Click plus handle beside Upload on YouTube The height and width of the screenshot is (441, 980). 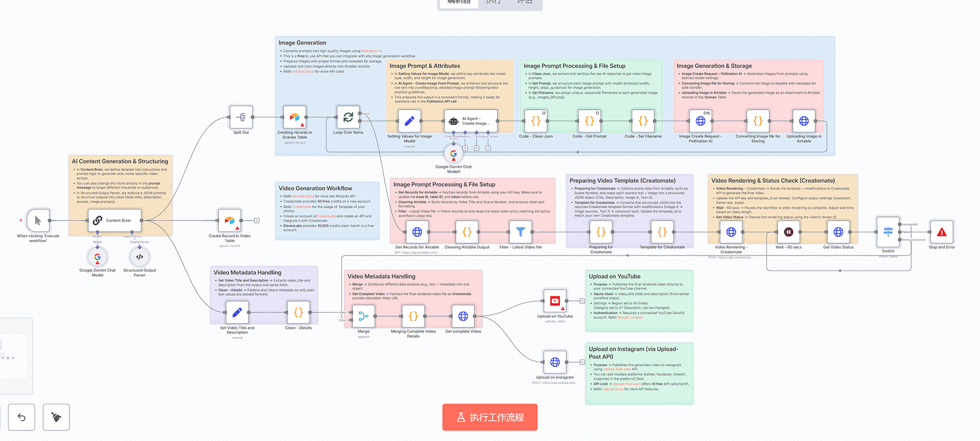click(582, 301)
